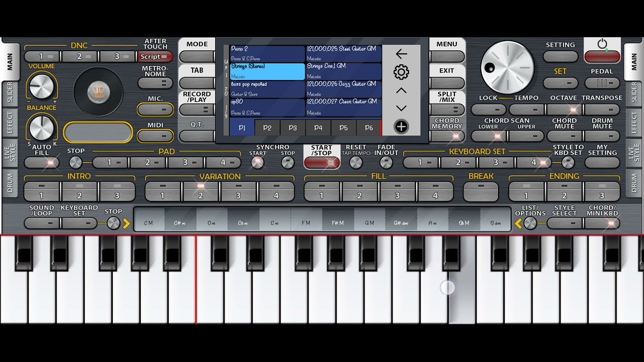Click the BREAK button
Viewport: 644px width, 362px height.
click(x=481, y=192)
